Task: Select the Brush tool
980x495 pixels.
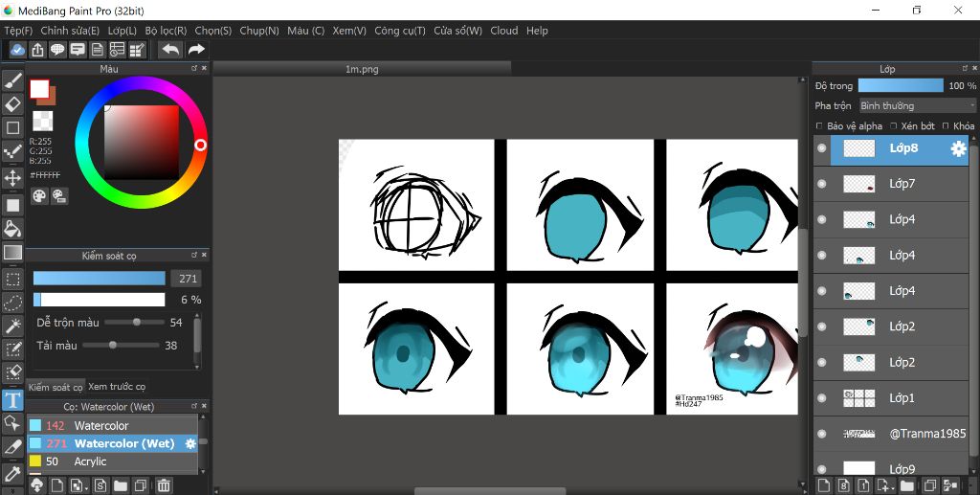Action: pyautogui.click(x=12, y=80)
